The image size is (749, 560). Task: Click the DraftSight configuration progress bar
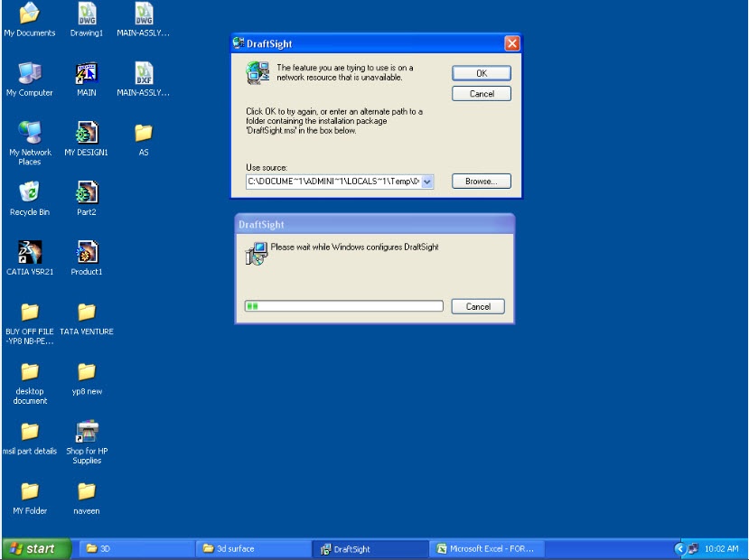344,306
